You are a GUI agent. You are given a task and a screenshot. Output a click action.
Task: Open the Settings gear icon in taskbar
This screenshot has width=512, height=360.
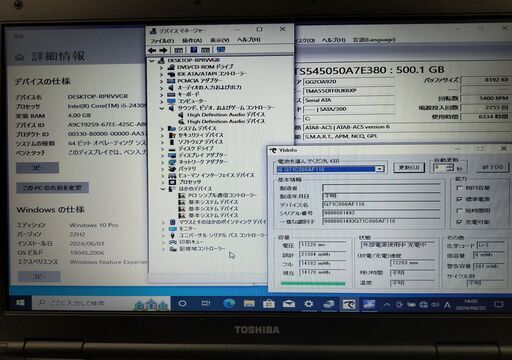tap(309, 304)
